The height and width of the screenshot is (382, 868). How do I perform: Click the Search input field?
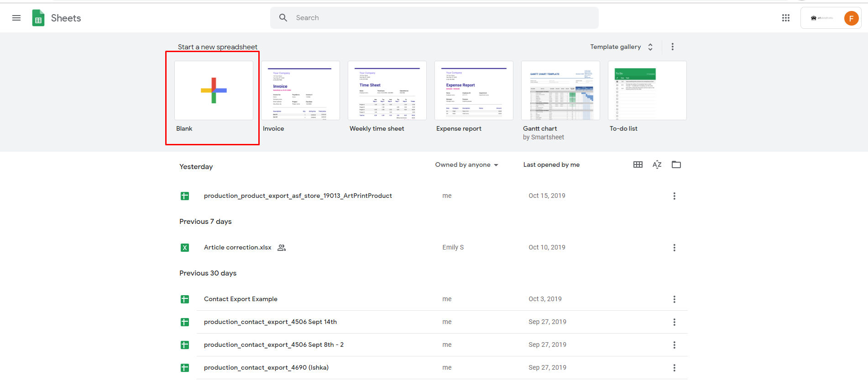pos(434,18)
